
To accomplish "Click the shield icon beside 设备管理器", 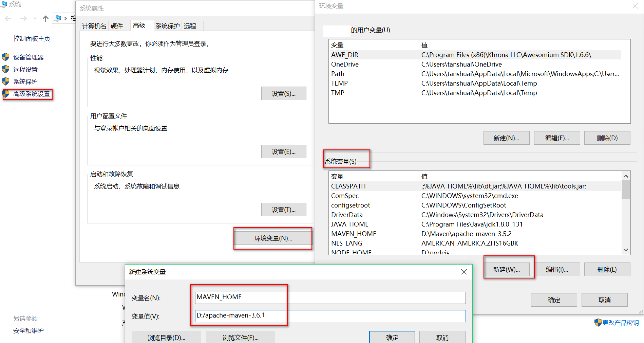I will pos(5,57).
